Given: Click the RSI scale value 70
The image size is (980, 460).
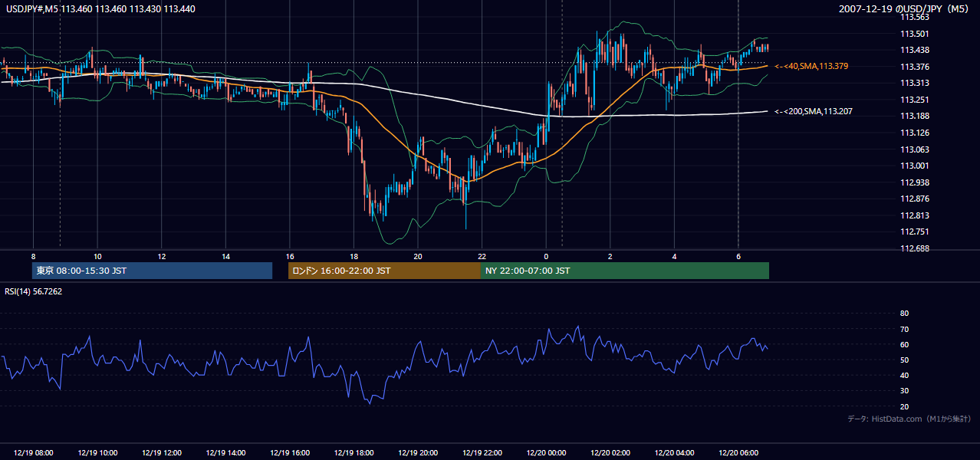Looking at the screenshot, I should point(904,329).
